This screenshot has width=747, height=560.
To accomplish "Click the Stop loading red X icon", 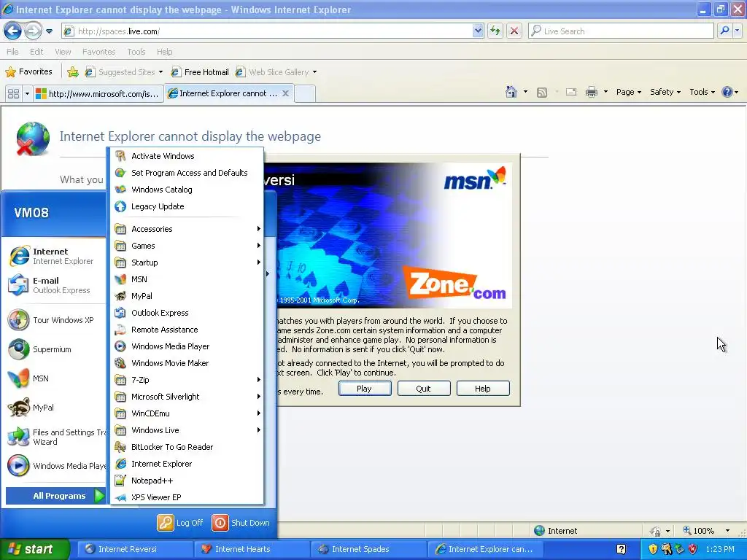I will (514, 31).
